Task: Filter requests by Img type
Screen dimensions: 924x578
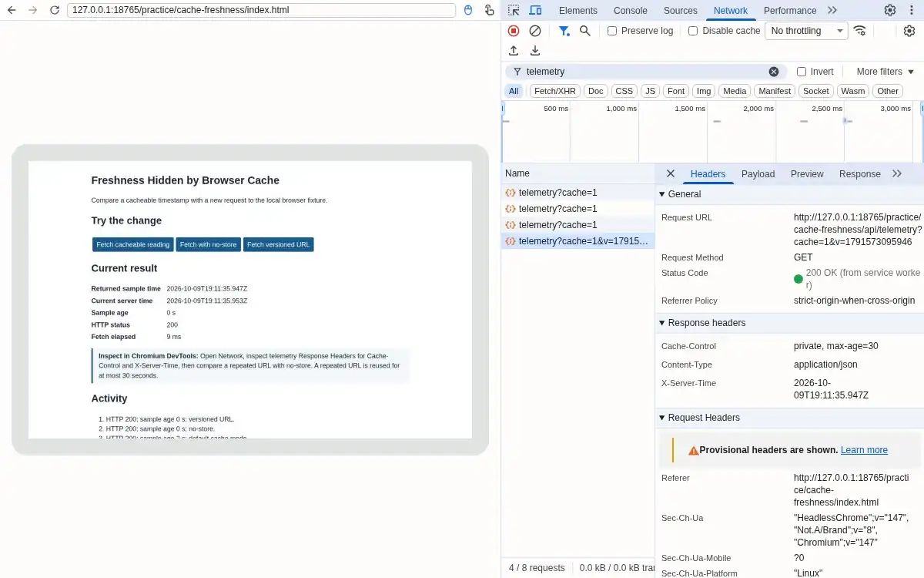Action: click(704, 91)
